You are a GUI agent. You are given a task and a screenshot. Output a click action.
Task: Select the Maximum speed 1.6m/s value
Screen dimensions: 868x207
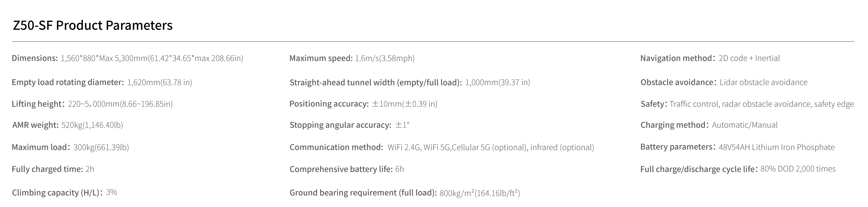pyautogui.click(x=385, y=58)
